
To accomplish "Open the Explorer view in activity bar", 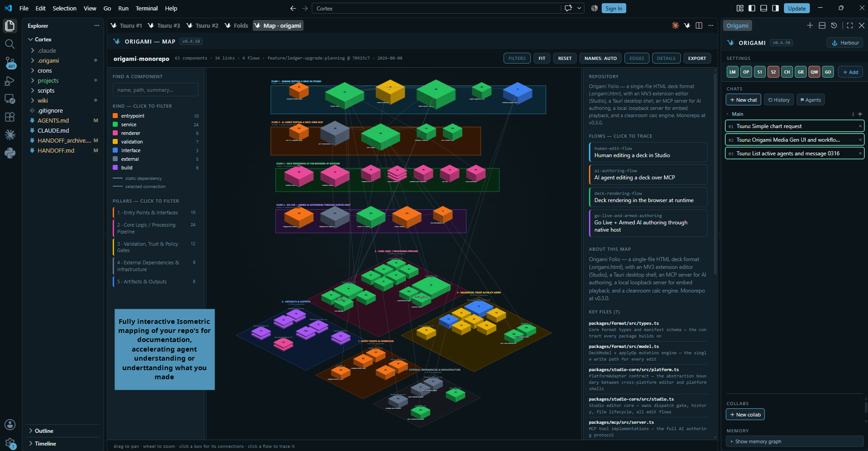I will point(10,26).
